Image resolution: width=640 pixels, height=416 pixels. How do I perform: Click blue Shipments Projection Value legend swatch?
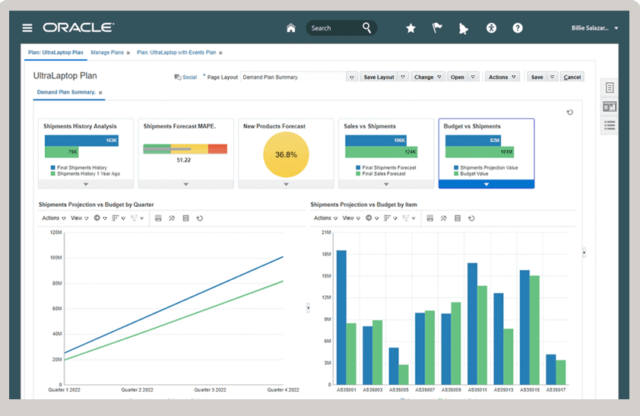(456, 167)
